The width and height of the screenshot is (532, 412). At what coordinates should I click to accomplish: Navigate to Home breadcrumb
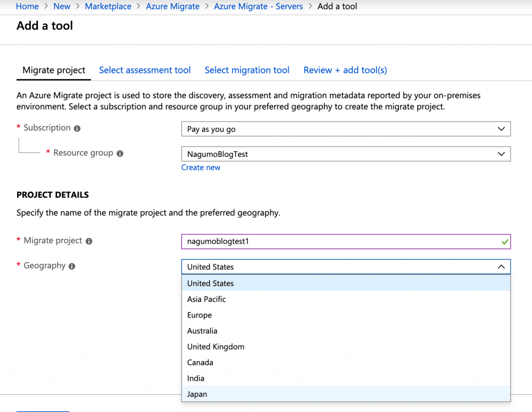coord(27,6)
